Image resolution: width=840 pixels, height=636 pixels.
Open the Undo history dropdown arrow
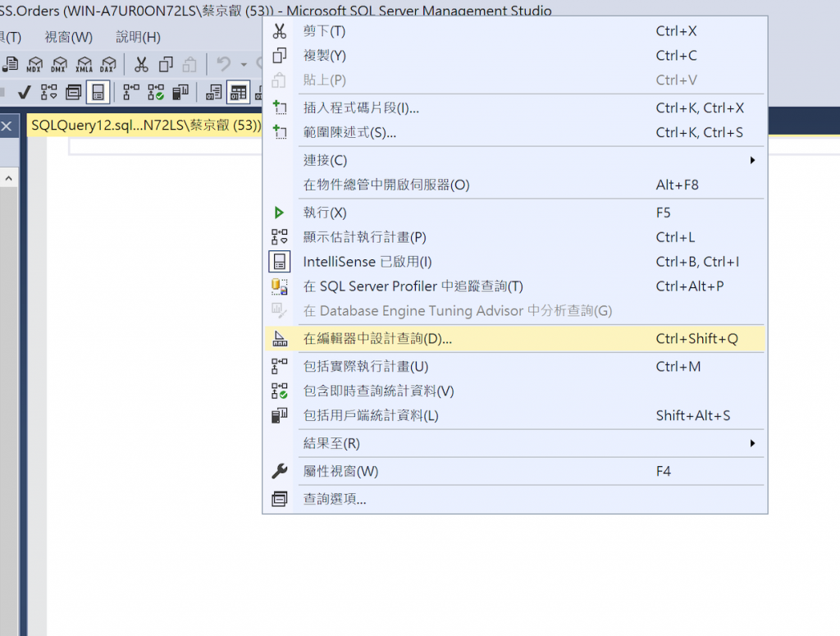tap(244, 64)
